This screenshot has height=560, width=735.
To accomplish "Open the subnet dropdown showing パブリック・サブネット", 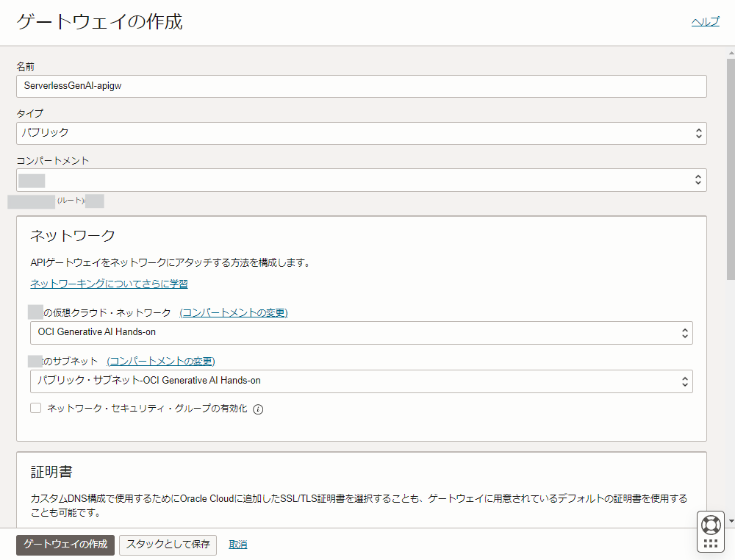I will pyautogui.click(x=362, y=381).
